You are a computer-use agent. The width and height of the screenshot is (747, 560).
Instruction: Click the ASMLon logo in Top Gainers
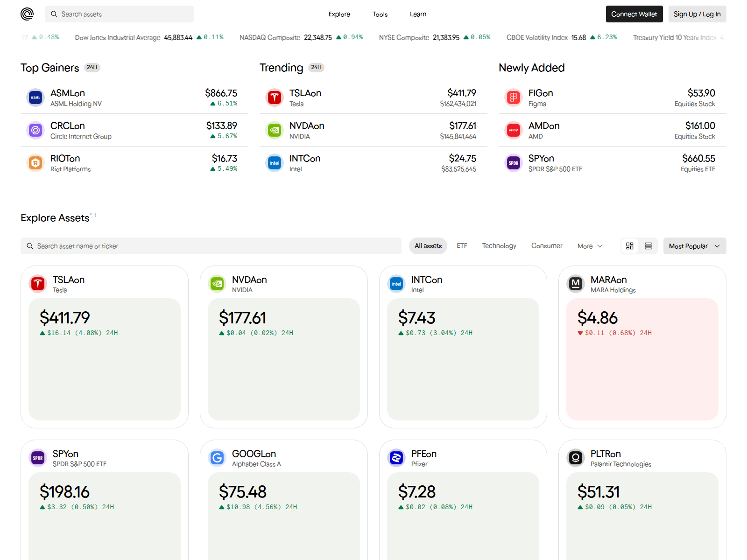pos(35,98)
